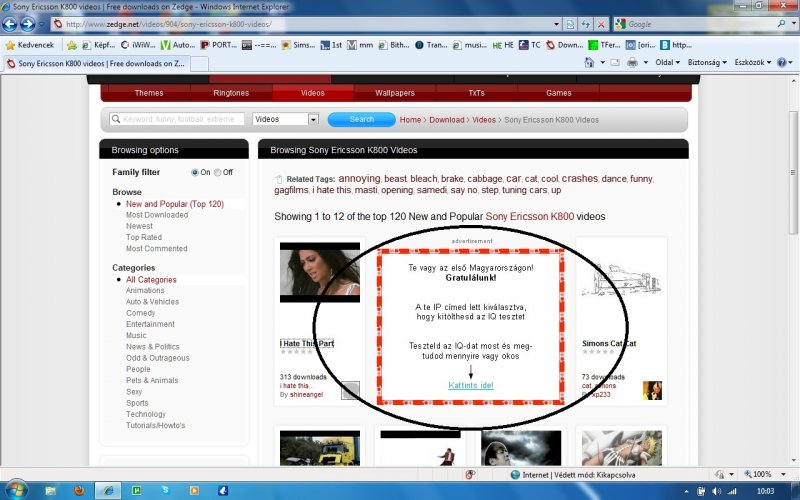
Task: Set Family filter to Off
Action: [x=217, y=172]
